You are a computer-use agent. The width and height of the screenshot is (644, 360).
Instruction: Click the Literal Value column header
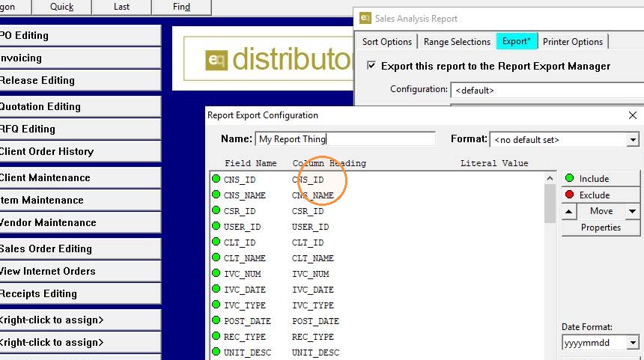(494, 163)
